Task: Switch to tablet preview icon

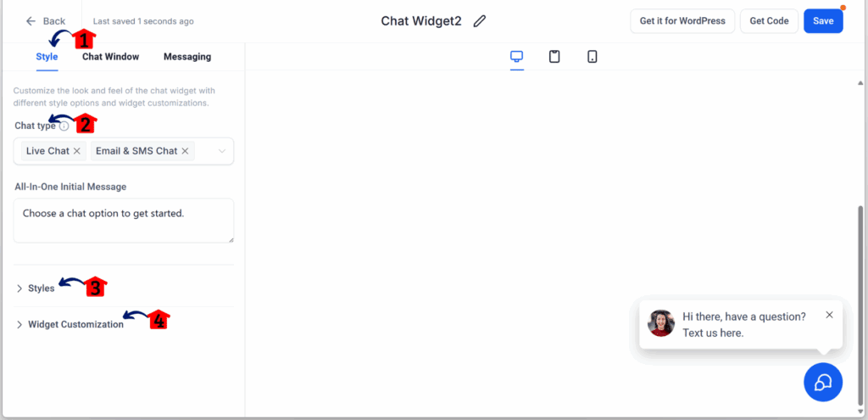Action: (554, 57)
